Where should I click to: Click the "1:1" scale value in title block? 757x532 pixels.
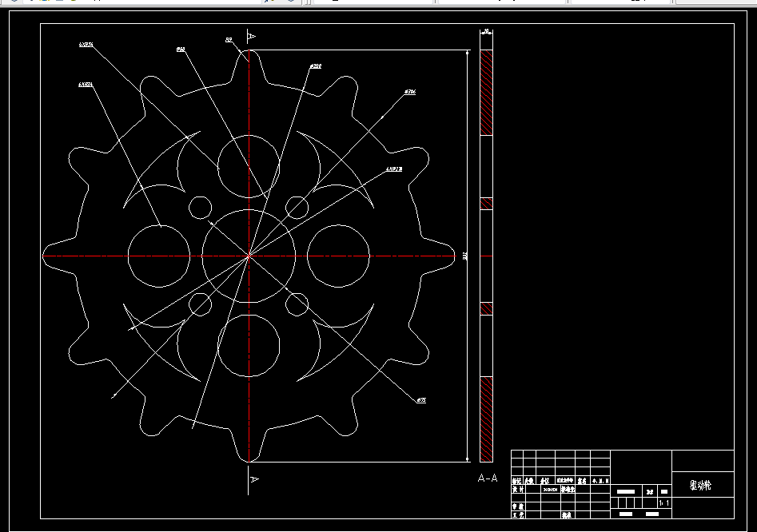coord(663,503)
